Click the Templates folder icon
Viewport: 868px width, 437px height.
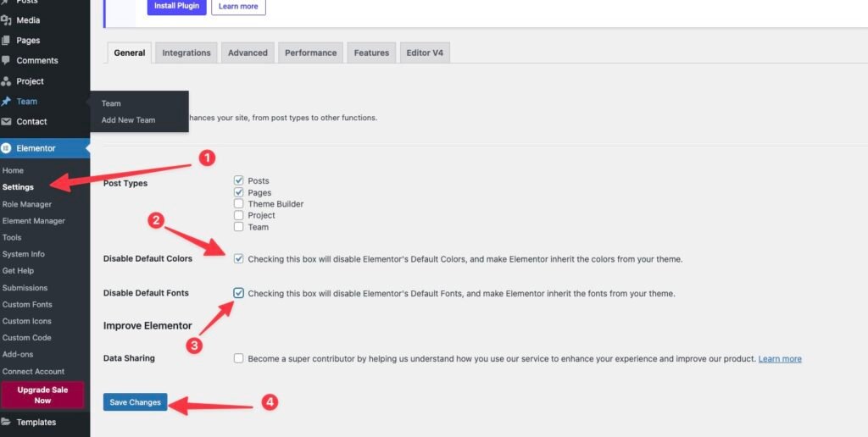coord(7,422)
